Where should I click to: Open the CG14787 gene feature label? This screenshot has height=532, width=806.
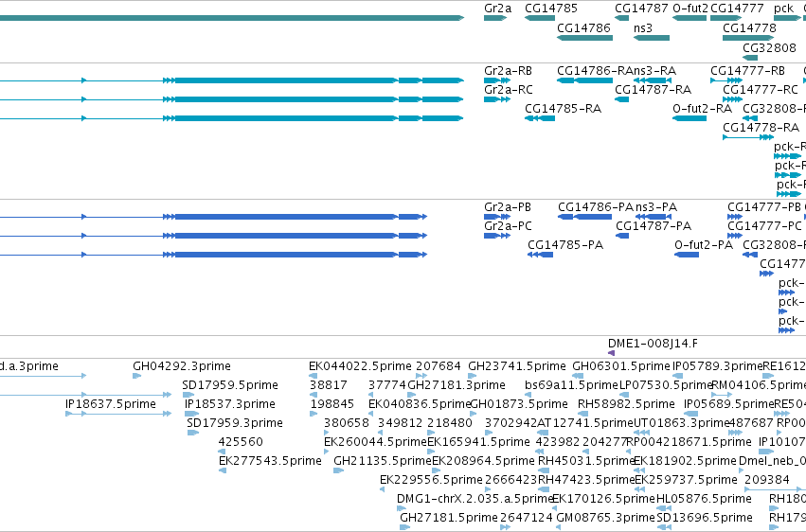641,9
